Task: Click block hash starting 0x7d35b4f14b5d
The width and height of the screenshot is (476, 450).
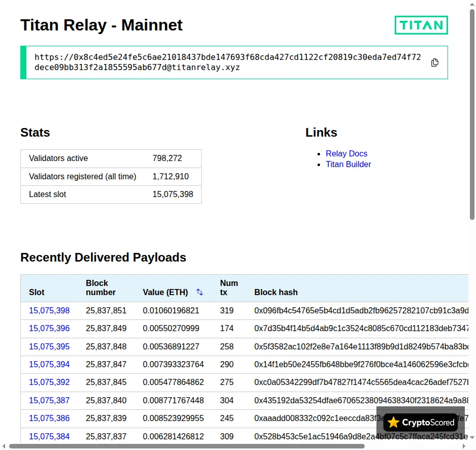Action: 361,328
